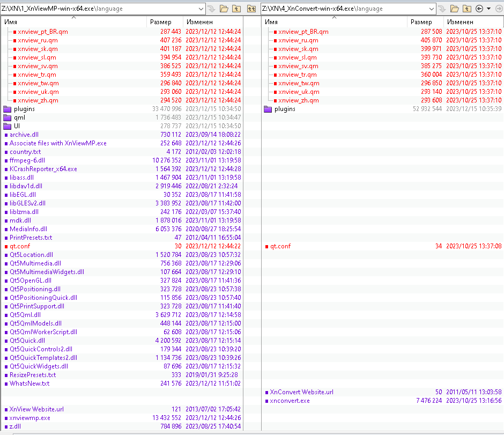Screen dimensions: 504x435
Task: Select Qt5PositioningQuick.dll file
Action: [43, 298]
